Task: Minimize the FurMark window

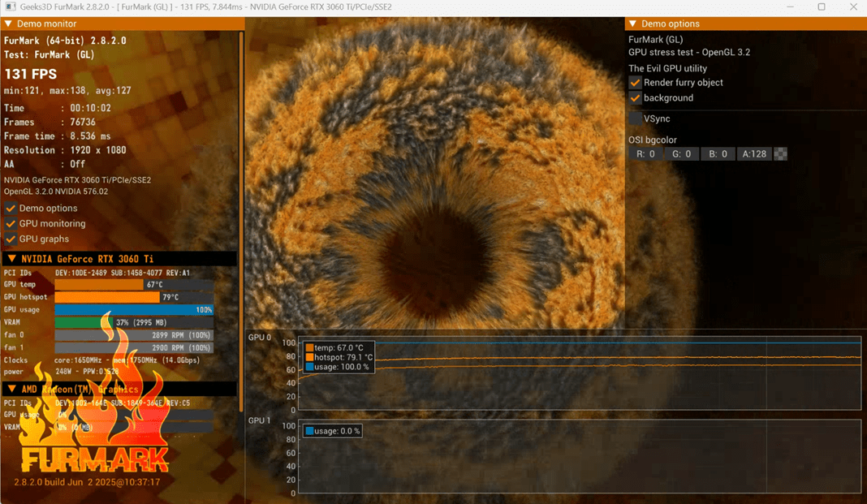Action: pos(790,6)
